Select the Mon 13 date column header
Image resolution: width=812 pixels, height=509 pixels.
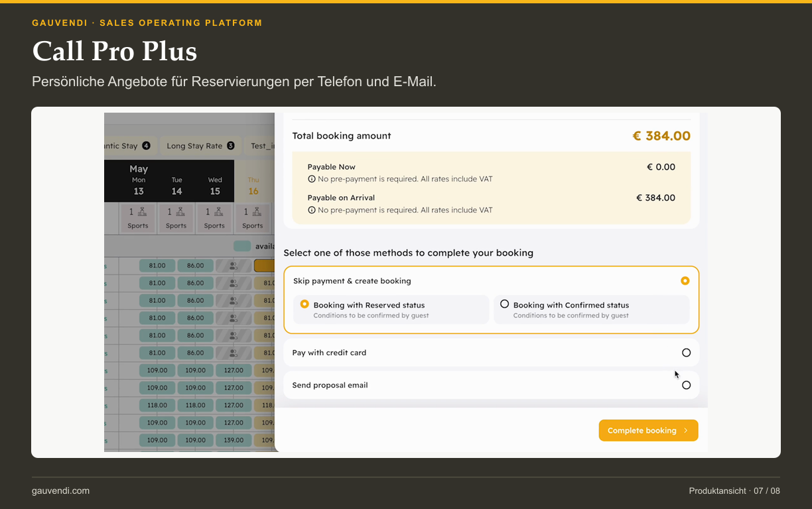pos(139,181)
